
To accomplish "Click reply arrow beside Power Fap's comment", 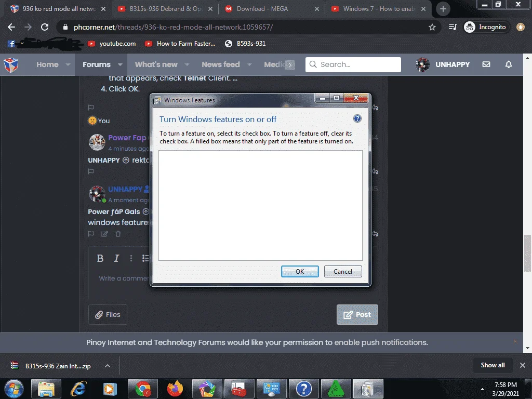I will 375,171.
